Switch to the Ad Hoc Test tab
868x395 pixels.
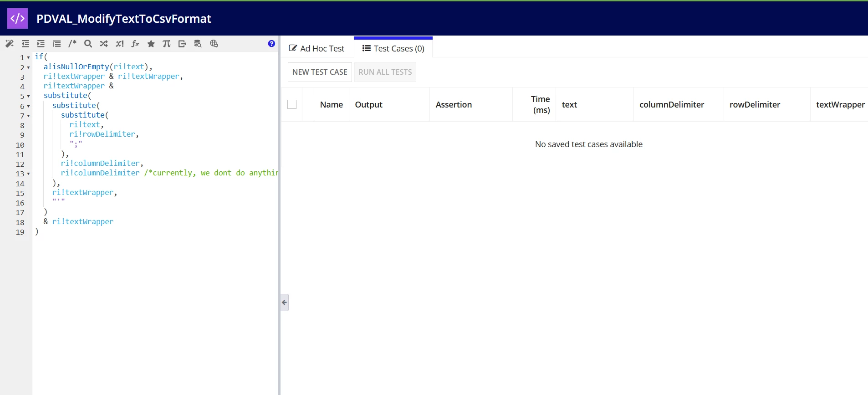317,48
